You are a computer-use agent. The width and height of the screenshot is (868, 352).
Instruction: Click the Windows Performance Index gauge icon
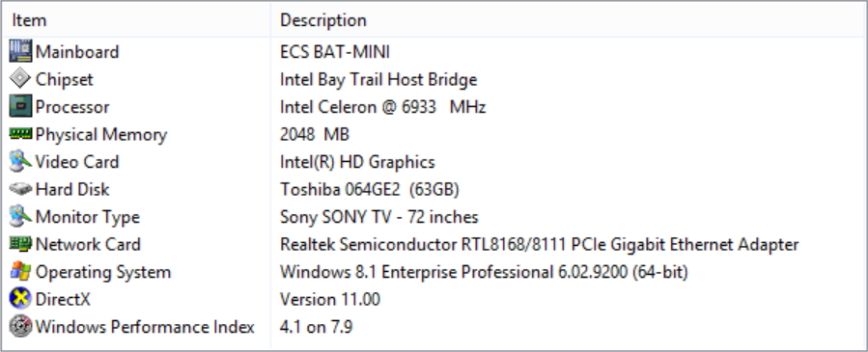coord(20,327)
